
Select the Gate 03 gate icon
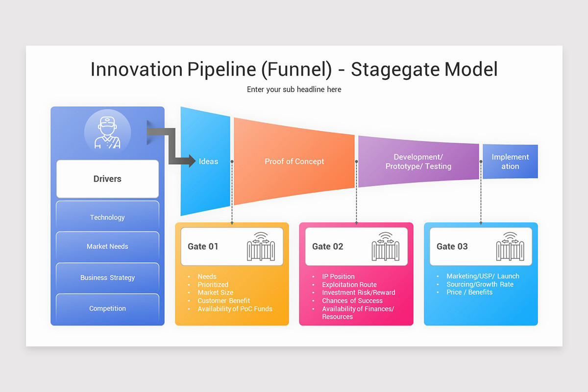click(x=510, y=246)
